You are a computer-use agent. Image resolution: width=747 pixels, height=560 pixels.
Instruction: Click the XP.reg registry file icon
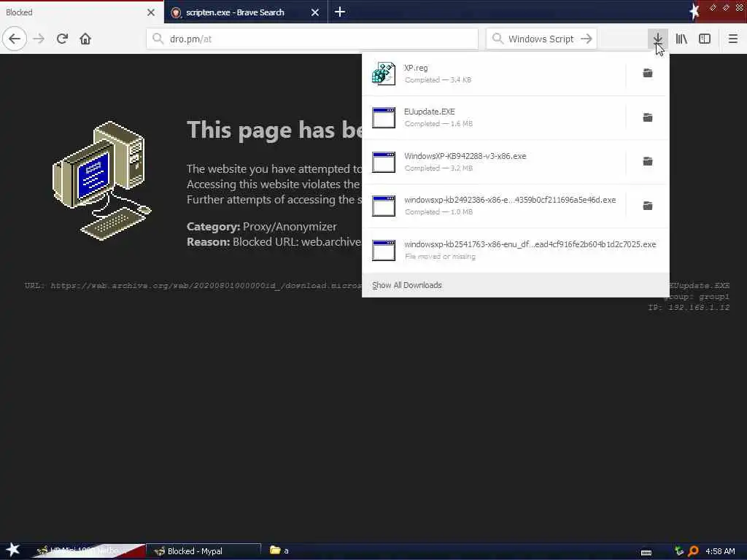[384, 74]
